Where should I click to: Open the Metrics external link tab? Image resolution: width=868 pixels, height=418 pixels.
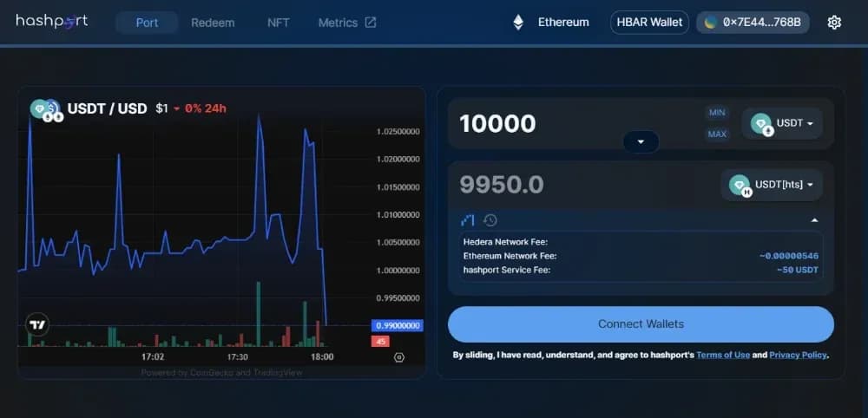click(x=347, y=23)
